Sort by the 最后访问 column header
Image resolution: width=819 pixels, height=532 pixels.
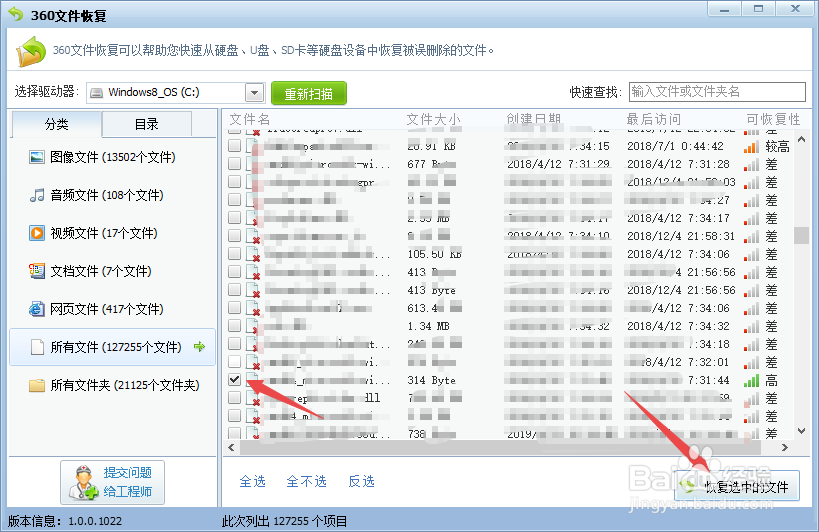tap(653, 120)
